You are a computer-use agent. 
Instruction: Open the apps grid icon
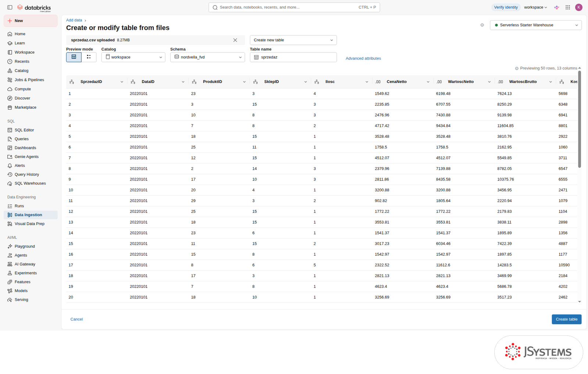568,7
